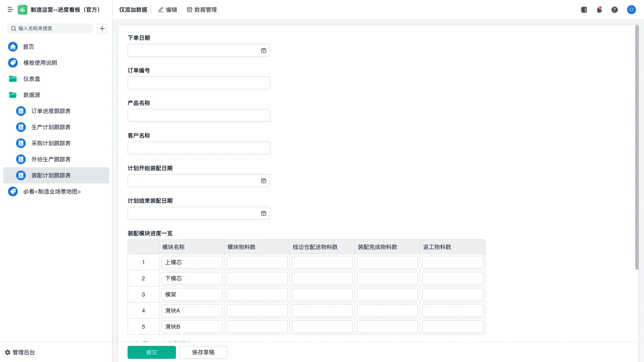Expand the 仪表盘 folder
The height and width of the screenshot is (362, 644).
coord(32,79)
